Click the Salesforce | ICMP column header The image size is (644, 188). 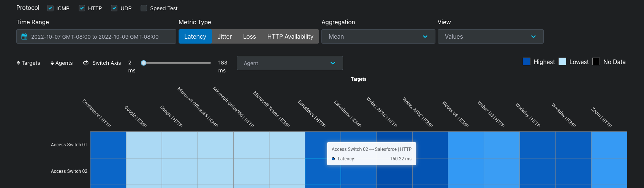click(348, 113)
